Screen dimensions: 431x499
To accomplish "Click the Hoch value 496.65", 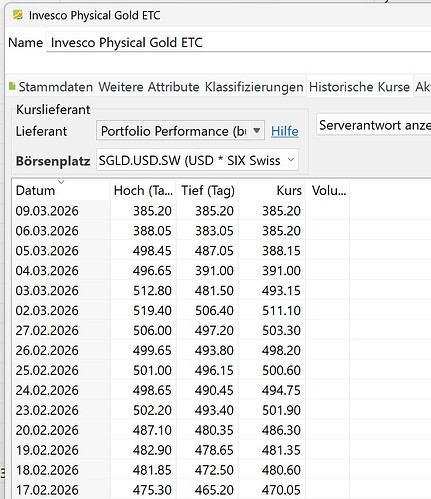I will point(152,271).
